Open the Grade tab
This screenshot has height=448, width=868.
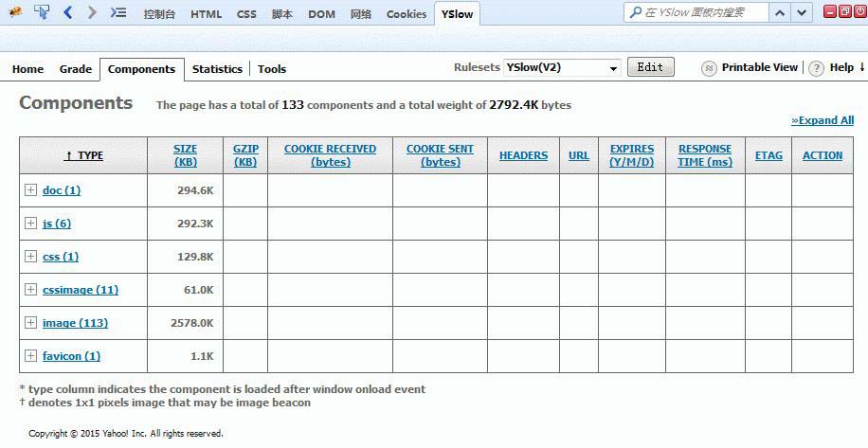[x=76, y=69]
